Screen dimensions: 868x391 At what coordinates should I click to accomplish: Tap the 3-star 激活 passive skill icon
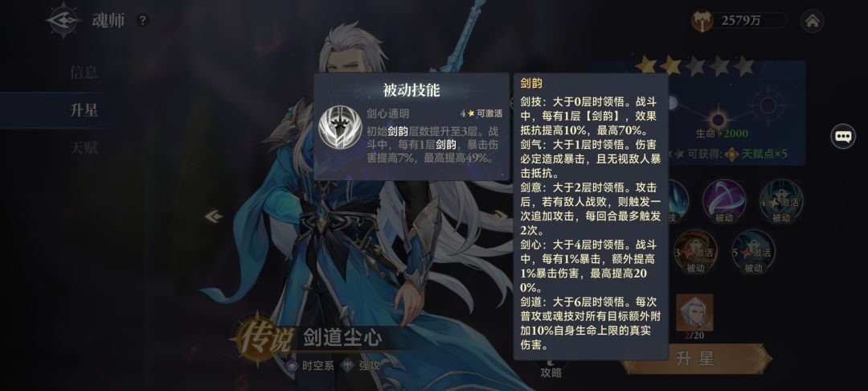(x=695, y=252)
